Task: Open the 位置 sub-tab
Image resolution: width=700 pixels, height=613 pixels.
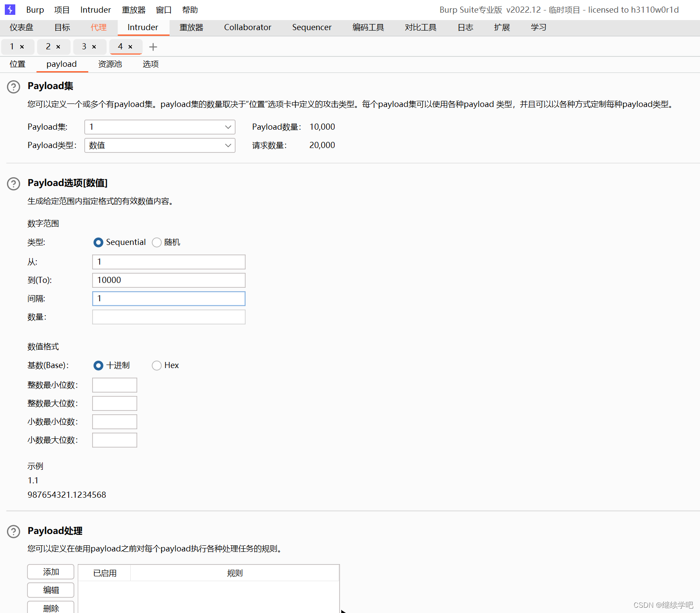Action: 17,64
